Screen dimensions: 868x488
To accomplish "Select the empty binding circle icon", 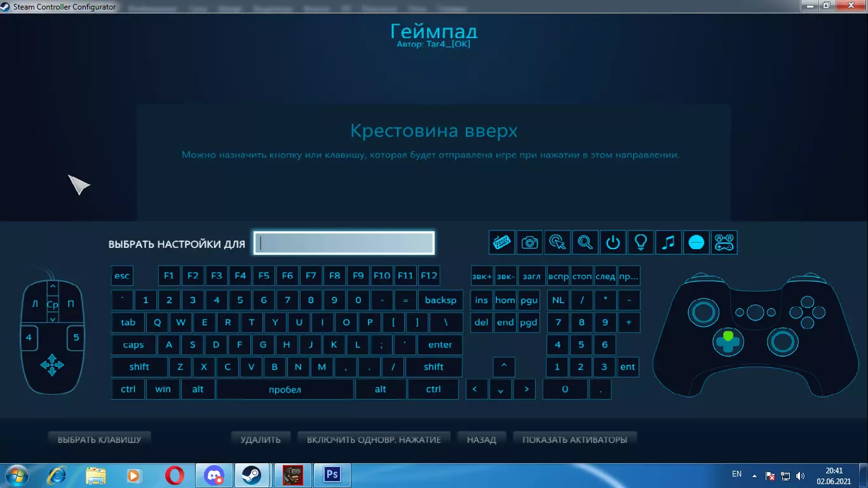I will click(x=696, y=242).
